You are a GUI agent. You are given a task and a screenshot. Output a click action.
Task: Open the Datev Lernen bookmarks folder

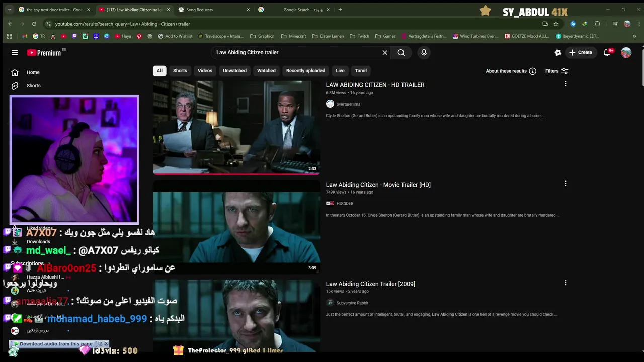(328, 36)
